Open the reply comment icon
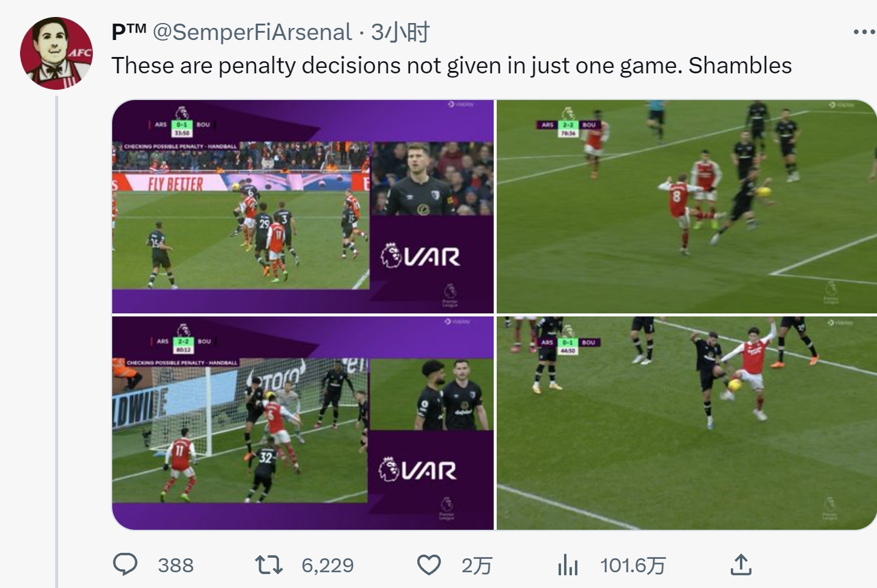The height and width of the screenshot is (588, 877). [126, 565]
